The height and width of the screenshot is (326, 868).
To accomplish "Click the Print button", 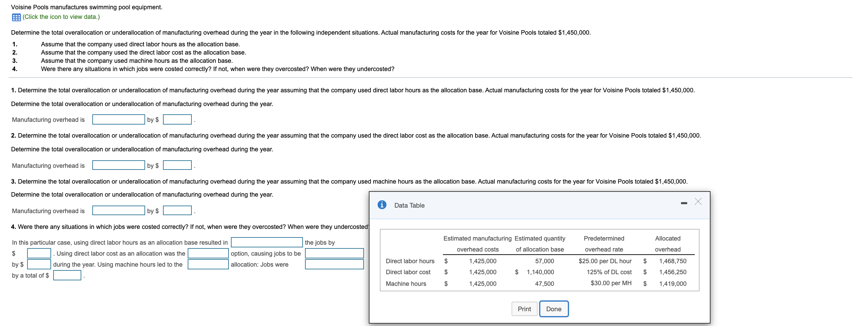I will click(x=524, y=309).
